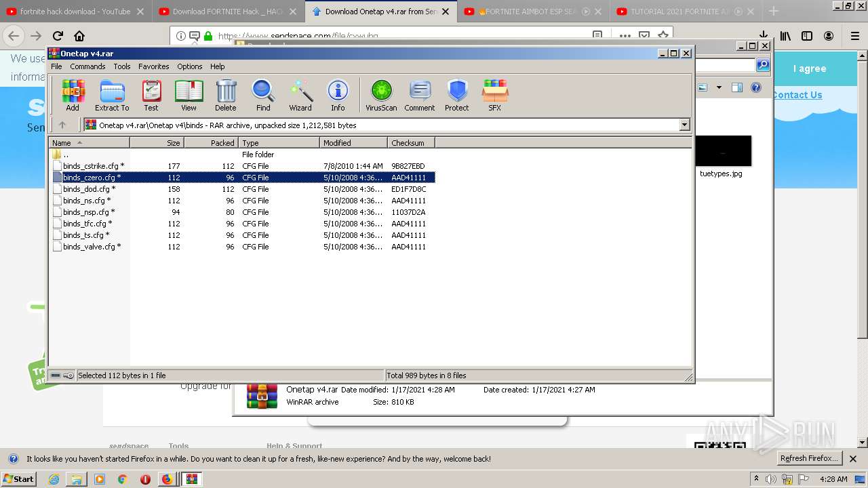Launch Internet Explorer from taskbar
Viewport: 868px width, 488px height.
pos(54,479)
